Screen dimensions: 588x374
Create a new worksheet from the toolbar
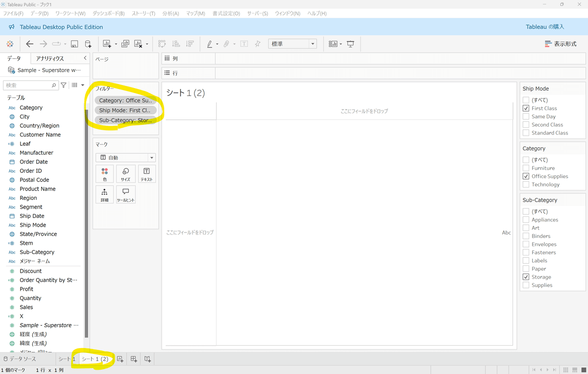(x=107, y=44)
